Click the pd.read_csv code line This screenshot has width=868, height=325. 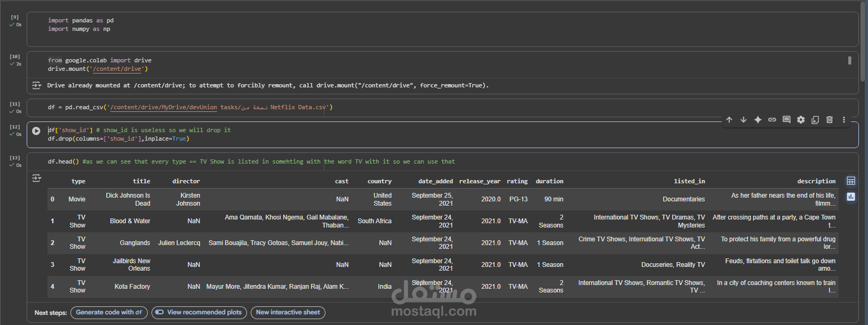click(x=190, y=107)
